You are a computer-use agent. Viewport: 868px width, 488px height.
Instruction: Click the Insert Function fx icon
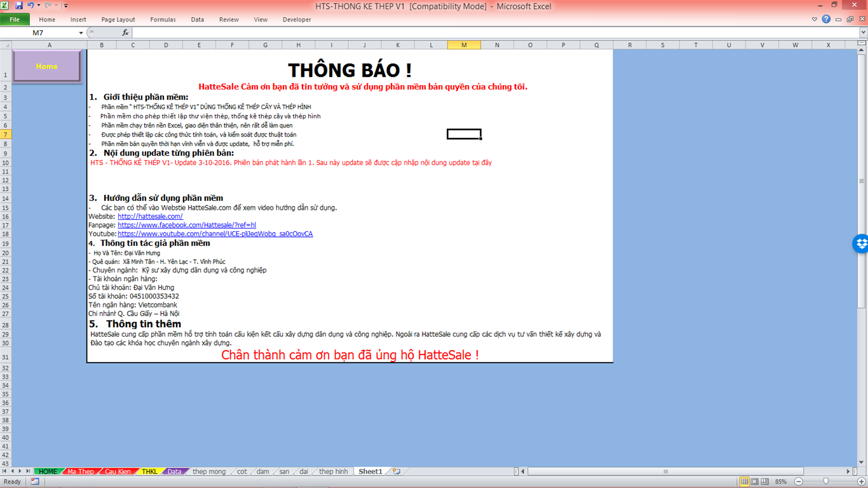[125, 32]
